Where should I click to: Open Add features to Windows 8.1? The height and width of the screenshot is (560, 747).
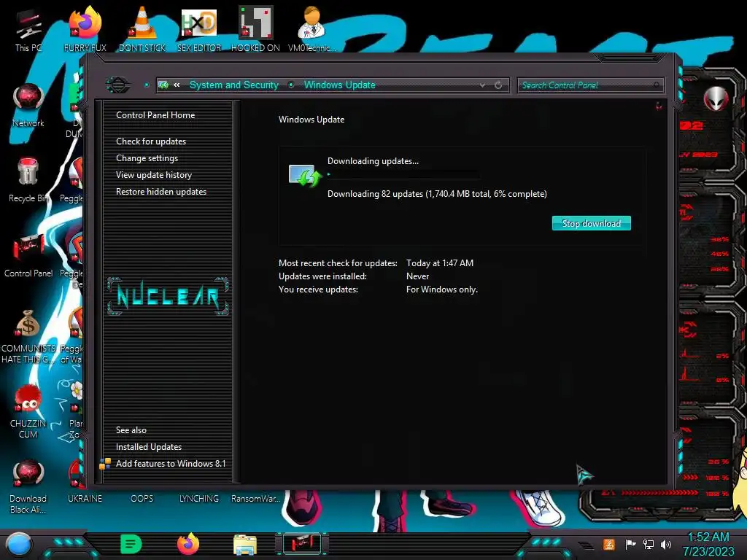[x=171, y=463]
